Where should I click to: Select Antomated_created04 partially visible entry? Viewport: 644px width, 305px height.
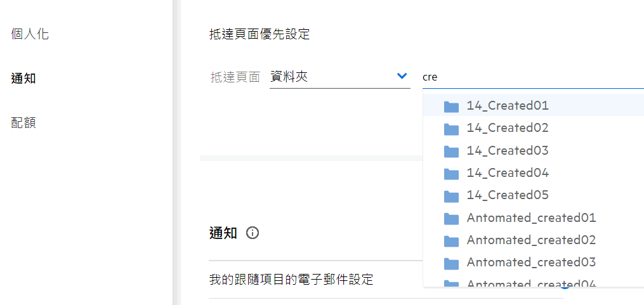coord(531,283)
